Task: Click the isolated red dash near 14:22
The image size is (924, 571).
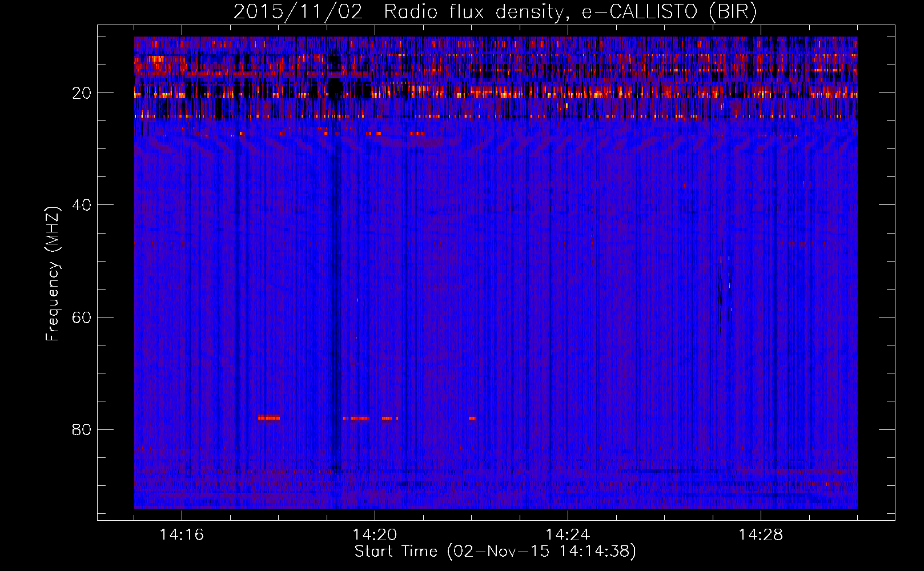Action: click(472, 418)
